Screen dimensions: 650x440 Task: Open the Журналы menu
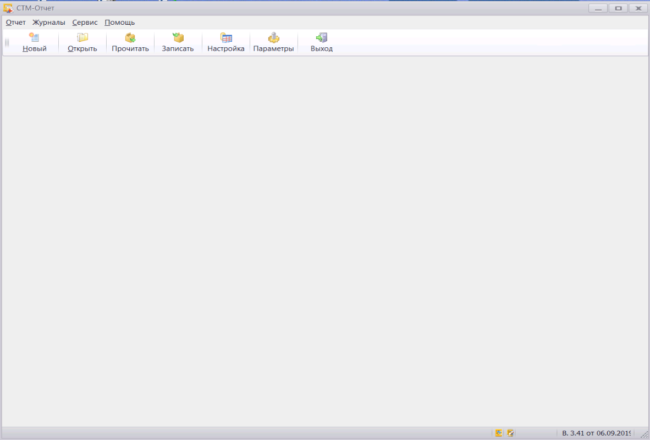click(49, 22)
